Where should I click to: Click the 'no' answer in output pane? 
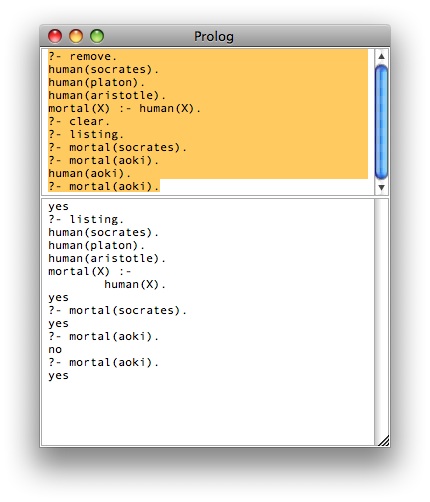55,350
